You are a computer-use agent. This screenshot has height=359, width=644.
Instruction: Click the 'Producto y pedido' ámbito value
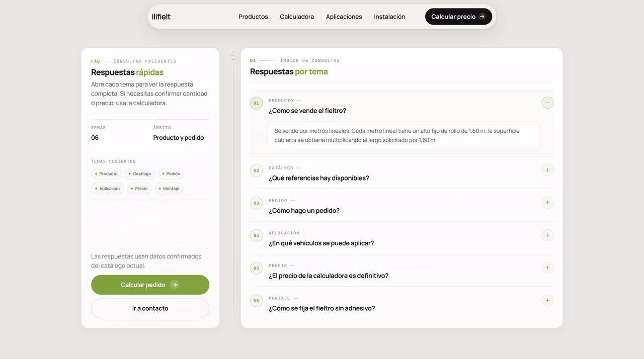click(179, 138)
